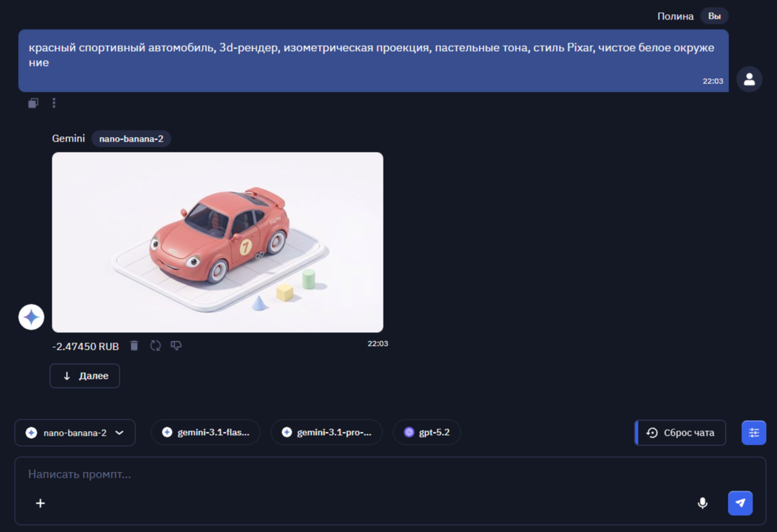Viewport: 777px width, 532px height.
Task: Regenerate the response with refresh icon
Action: (x=155, y=346)
